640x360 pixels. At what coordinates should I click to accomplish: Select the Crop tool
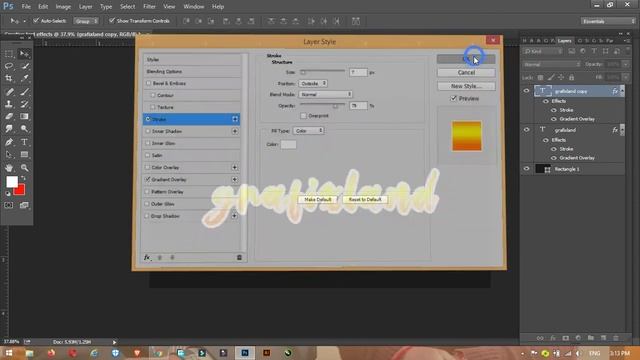click(x=9, y=78)
